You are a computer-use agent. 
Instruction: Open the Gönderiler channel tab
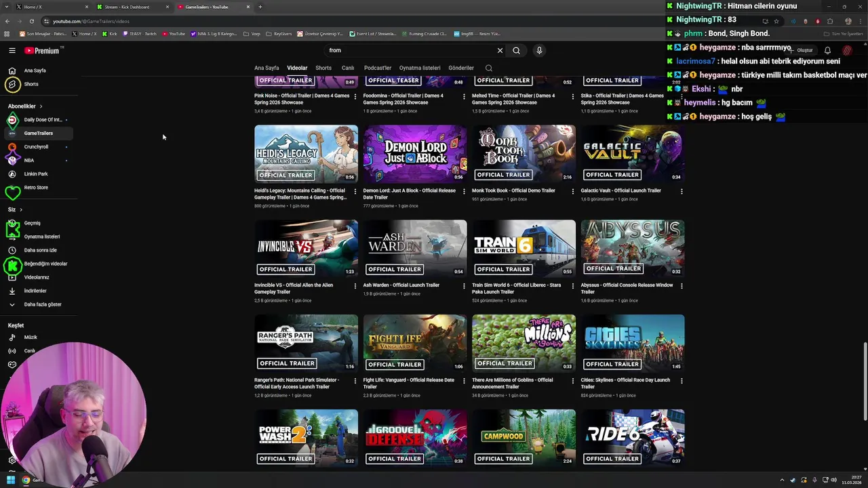click(461, 68)
